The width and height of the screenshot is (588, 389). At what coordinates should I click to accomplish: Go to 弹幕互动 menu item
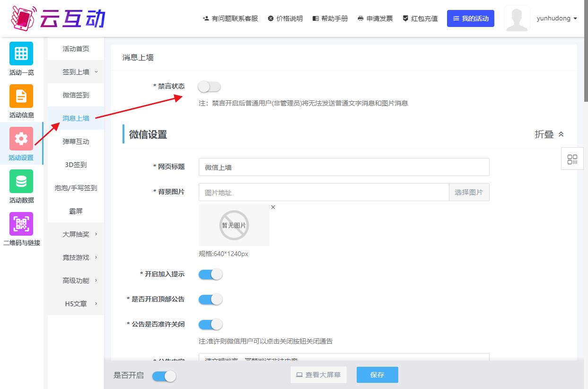pos(76,141)
